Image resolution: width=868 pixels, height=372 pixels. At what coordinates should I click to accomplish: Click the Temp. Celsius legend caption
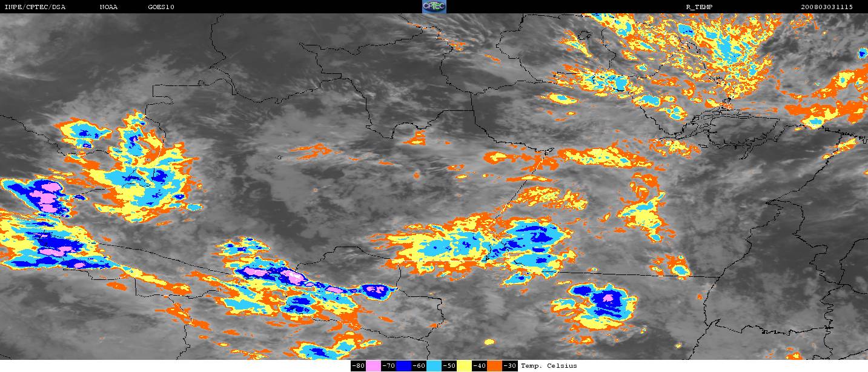549,365
